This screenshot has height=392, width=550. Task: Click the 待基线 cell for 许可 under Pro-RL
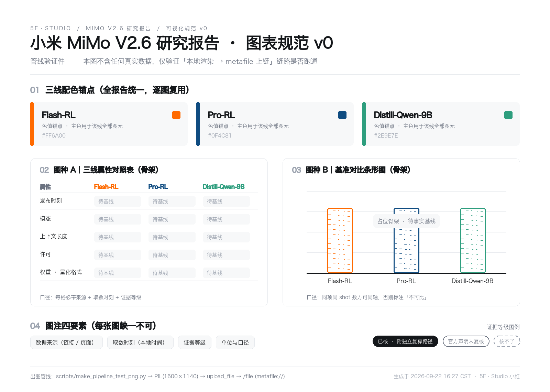point(172,255)
